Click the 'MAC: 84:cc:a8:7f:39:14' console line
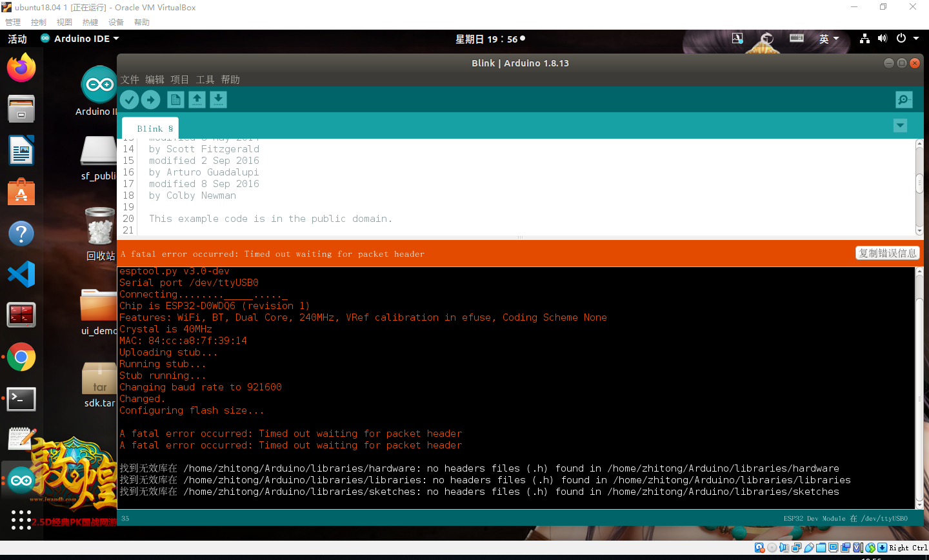This screenshot has width=929, height=560. pyautogui.click(x=183, y=341)
